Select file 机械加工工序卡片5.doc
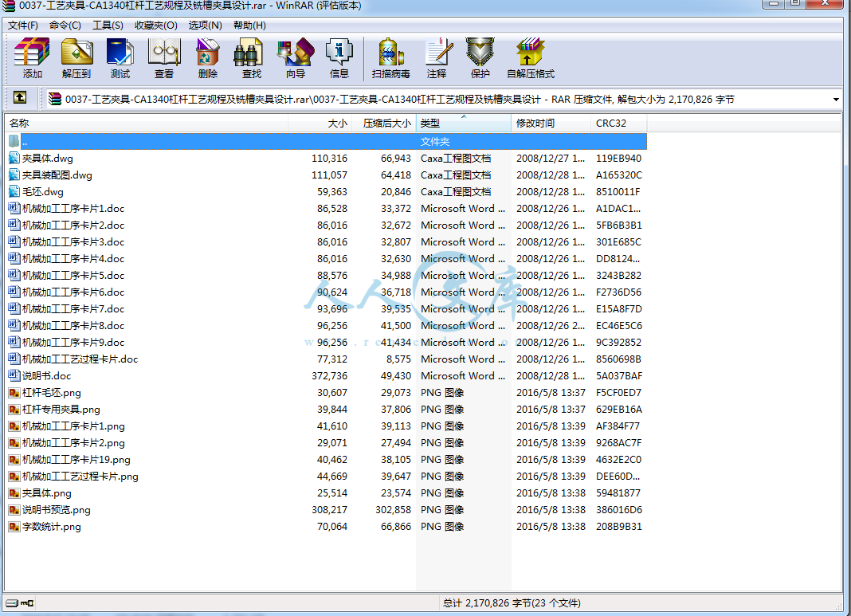Screen dimensions: 851x616 (x=73, y=275)
